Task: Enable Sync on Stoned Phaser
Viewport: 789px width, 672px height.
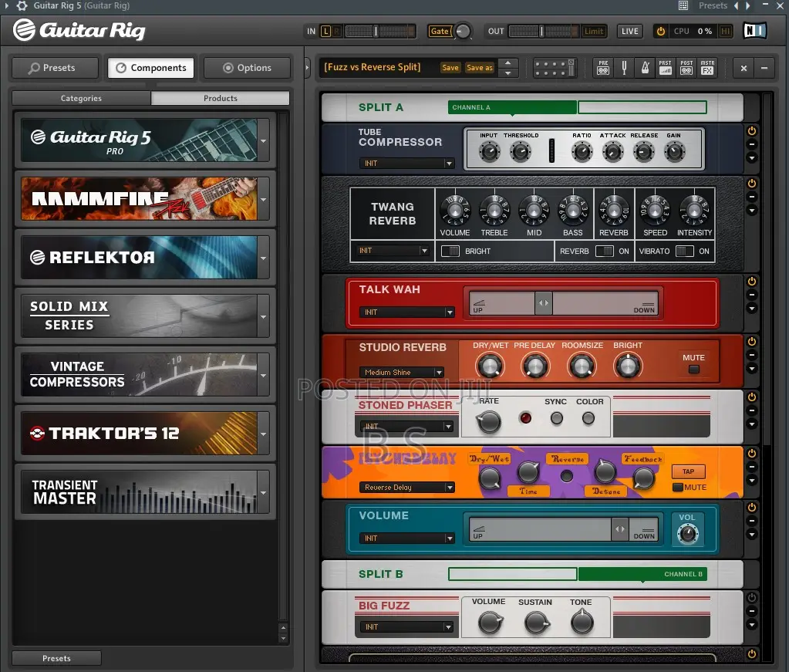Action: pos(557,418)
